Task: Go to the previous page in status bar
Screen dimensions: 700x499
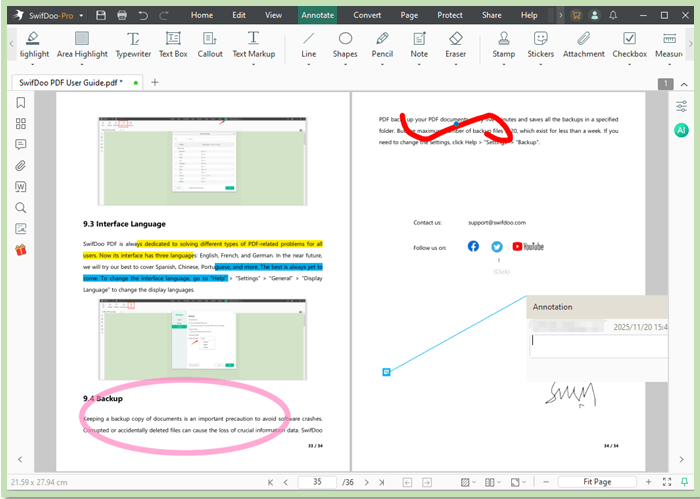Action: pyautogui.click(x=286, y=482)
